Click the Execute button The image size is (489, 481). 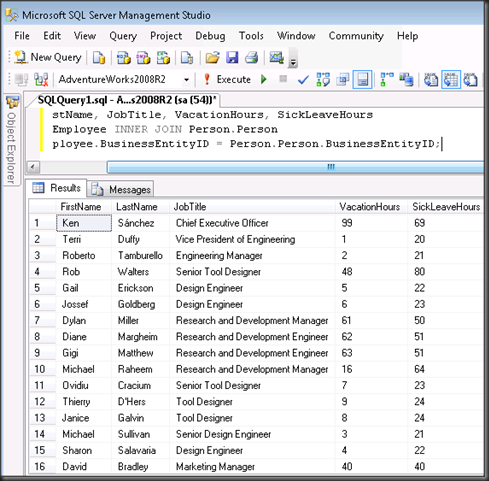click(x=228, y=79)
